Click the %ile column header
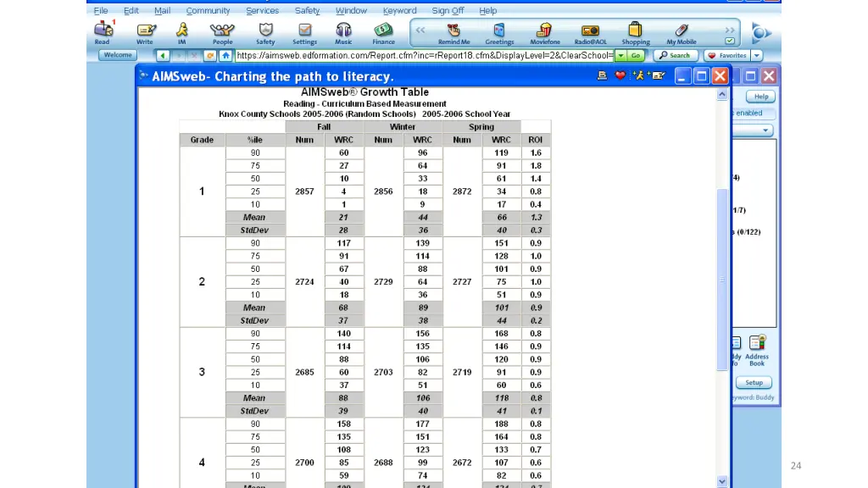This screenshot has width=868, height=488. [254, 140]
